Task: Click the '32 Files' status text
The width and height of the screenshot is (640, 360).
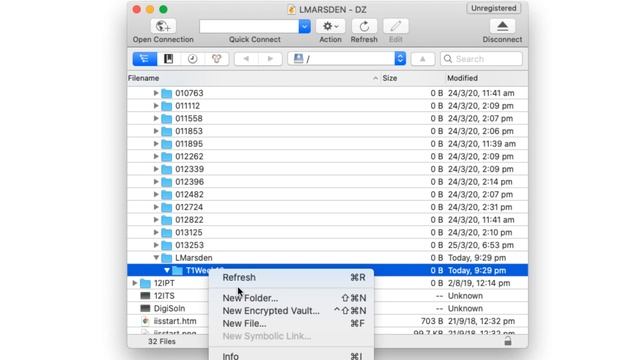Action: (162, 342)
